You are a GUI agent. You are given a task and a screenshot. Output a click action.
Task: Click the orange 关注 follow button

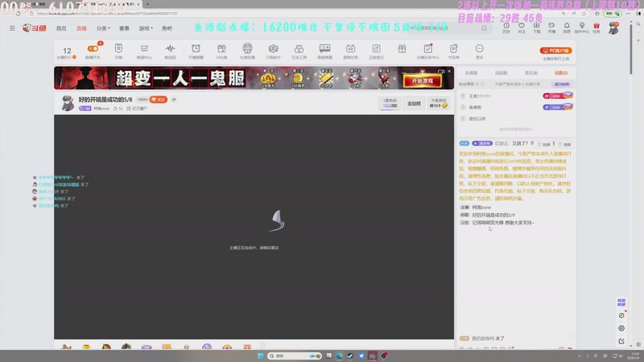pos(159,99)
